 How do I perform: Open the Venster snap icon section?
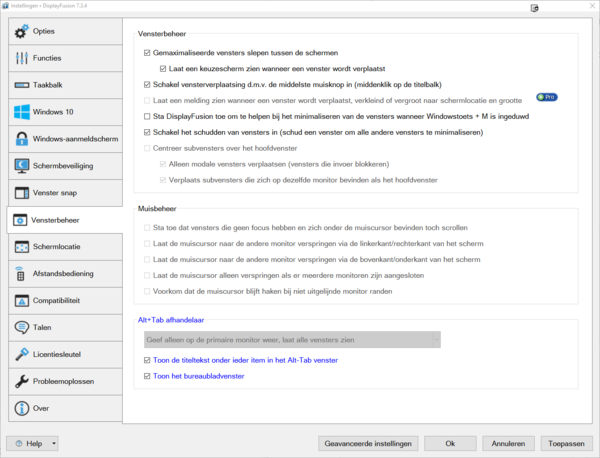22,192
